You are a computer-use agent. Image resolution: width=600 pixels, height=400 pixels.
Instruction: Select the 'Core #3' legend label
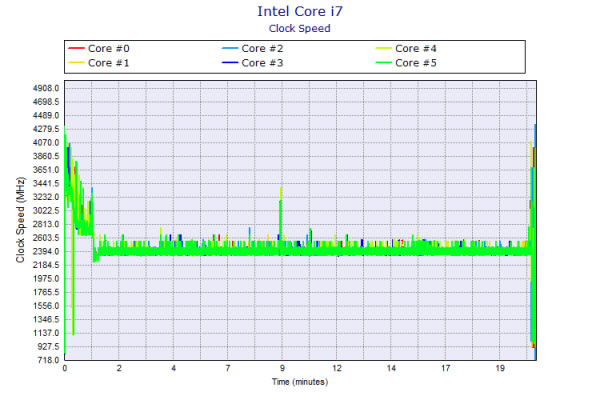[x=262, y=63]
